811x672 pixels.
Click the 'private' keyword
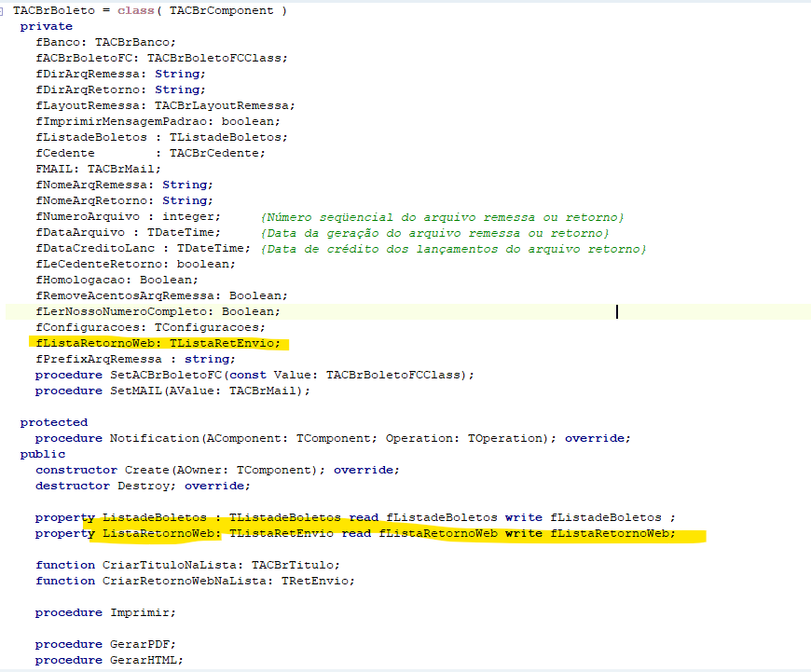46,26
